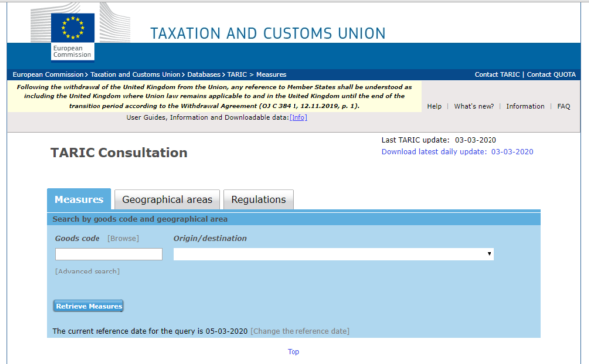This screenshot has height=364, width=589.
Task: Open the Origin/destination dropdown
Action: pyautogui.click(x=333, y=254)
